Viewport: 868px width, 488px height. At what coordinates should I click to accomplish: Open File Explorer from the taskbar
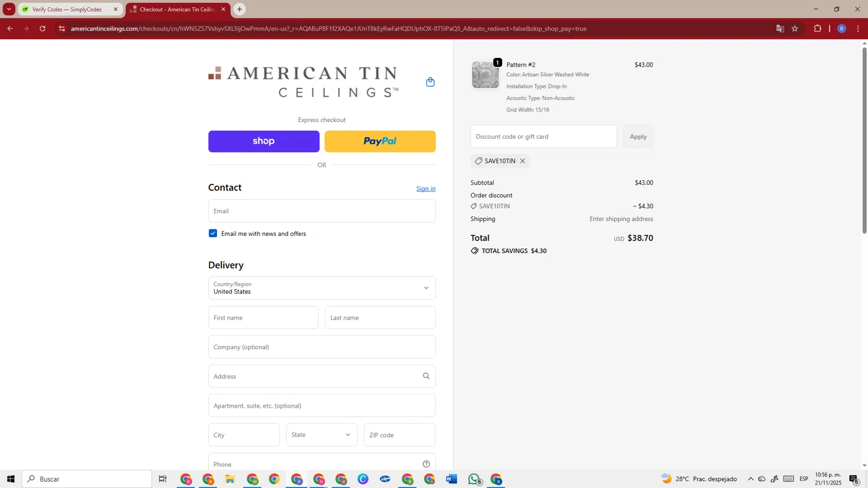coord(230,479)
